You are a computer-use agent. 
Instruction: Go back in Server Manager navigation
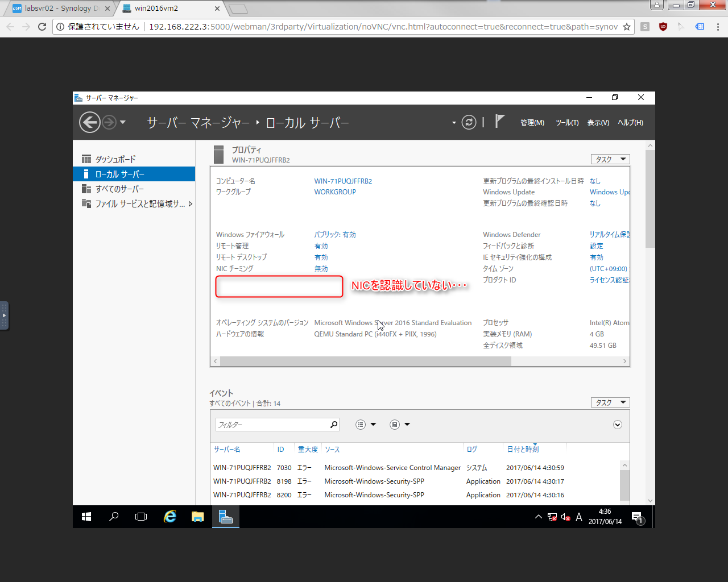point(90,122)
